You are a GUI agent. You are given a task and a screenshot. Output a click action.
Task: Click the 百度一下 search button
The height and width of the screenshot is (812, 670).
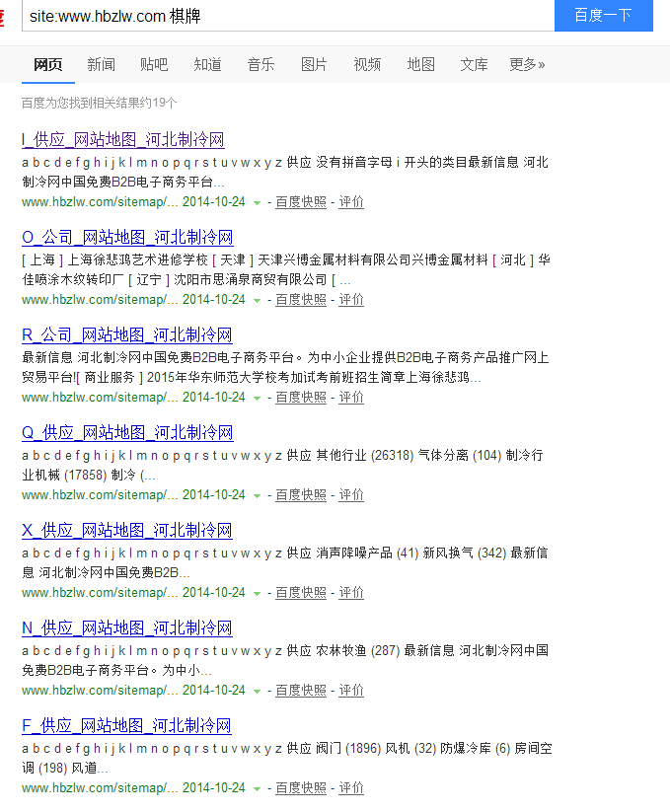(603, 16)
